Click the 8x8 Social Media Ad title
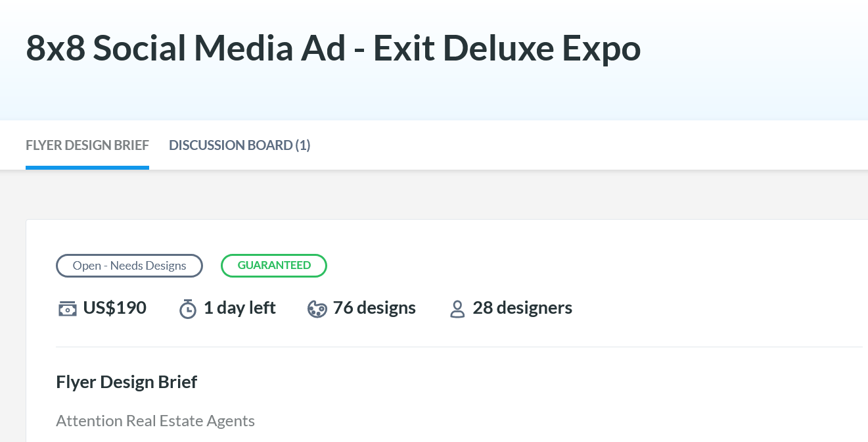Screen dimensions: 868x442 (185, 49)
